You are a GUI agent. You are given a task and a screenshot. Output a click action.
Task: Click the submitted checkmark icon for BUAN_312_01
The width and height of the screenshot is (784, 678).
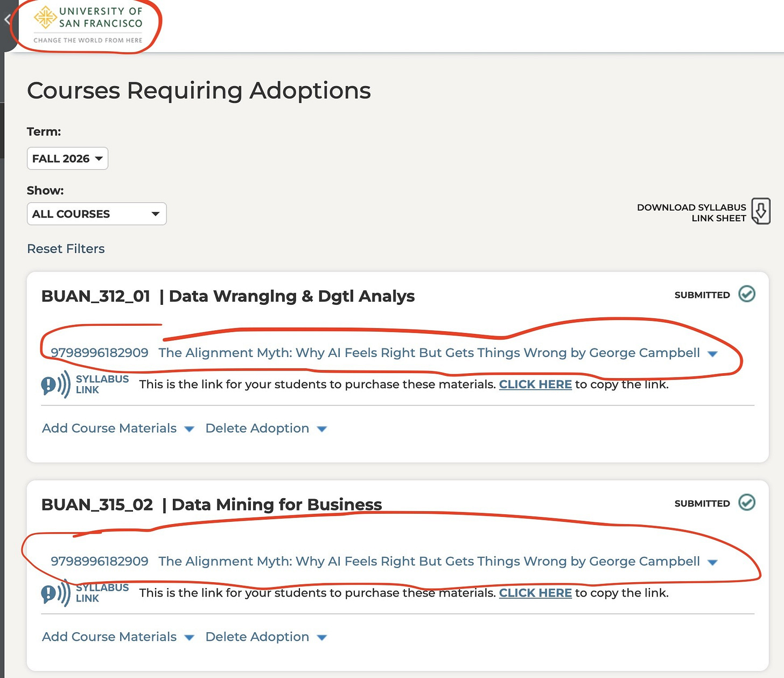747,294
